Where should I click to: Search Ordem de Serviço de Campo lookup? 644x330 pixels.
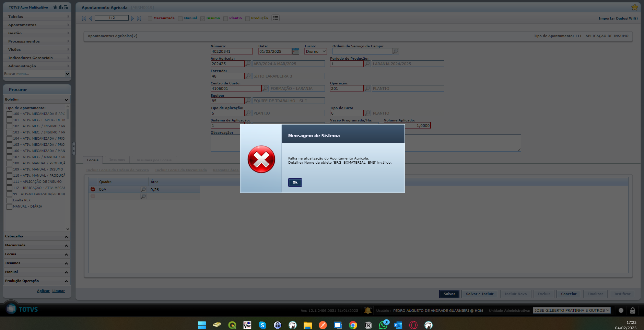click(x=396, y=51)
